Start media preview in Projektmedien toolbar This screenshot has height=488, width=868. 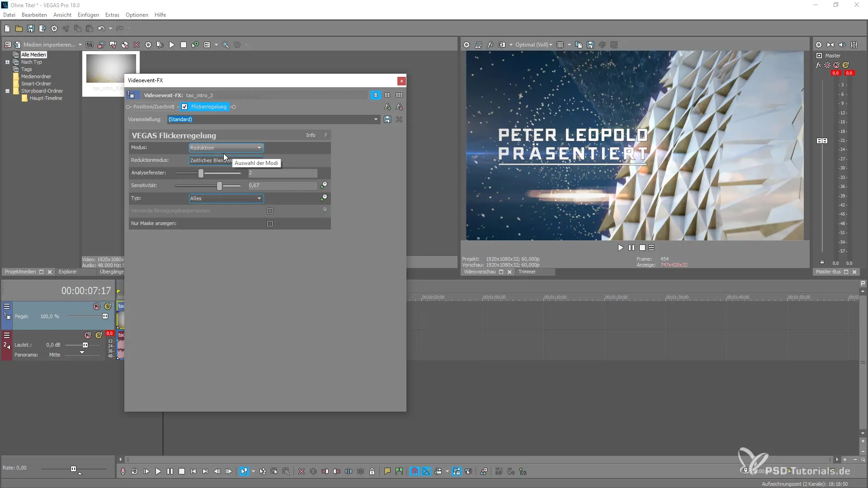tap(172, 45)
